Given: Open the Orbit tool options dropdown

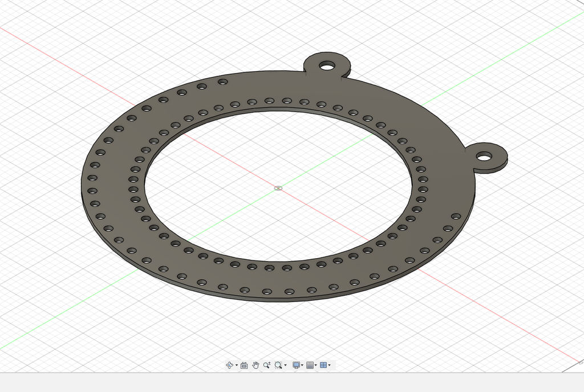Looking at the screenshot, I should (x=236, y=365).
